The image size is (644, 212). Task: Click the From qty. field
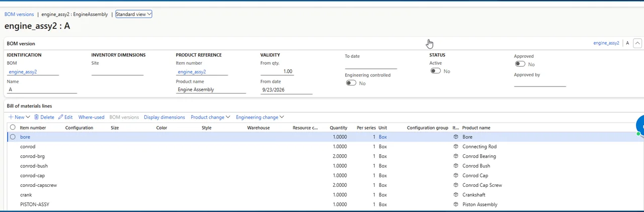click(x=276, y=71)
